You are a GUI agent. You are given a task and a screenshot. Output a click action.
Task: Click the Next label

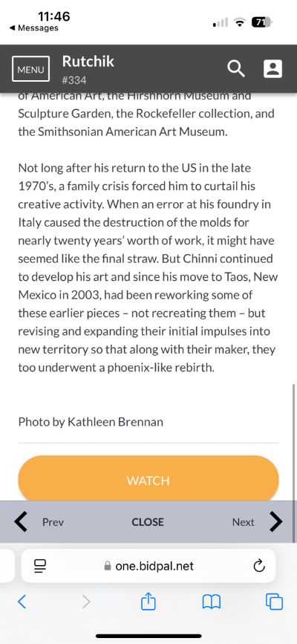click(244, 522)
